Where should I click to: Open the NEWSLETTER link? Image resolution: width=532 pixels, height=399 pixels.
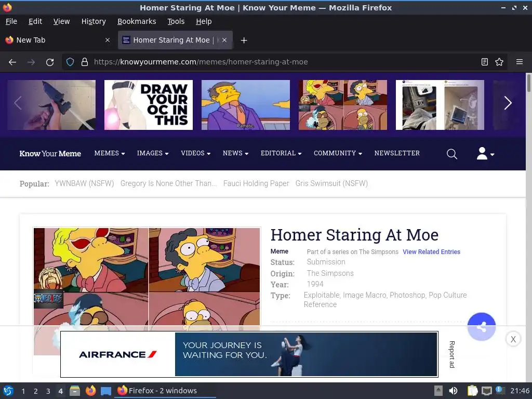397,153
